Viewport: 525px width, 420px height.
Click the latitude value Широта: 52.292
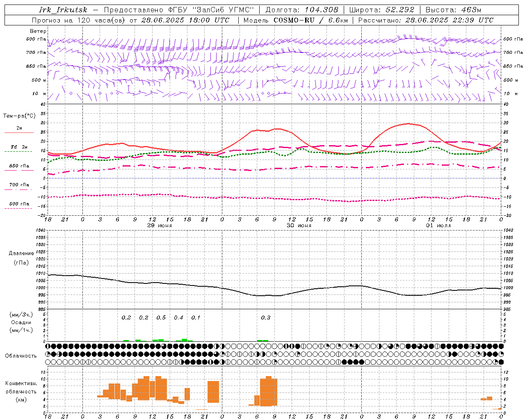[382, 10]
